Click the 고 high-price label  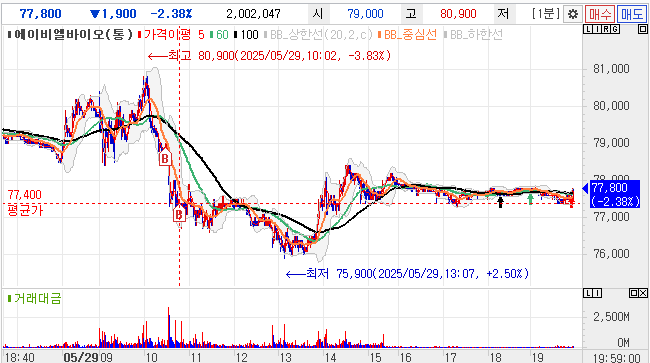pos(411,14)
